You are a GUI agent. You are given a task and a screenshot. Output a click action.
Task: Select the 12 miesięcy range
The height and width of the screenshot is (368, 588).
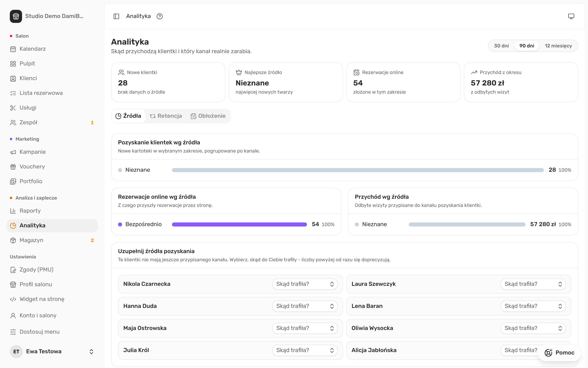point(558,46)
